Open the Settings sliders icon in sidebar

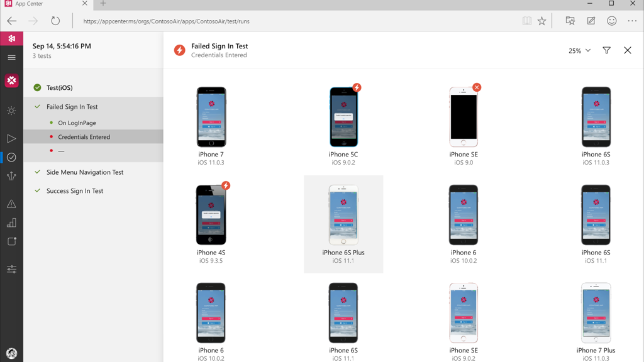coord(11,269)
